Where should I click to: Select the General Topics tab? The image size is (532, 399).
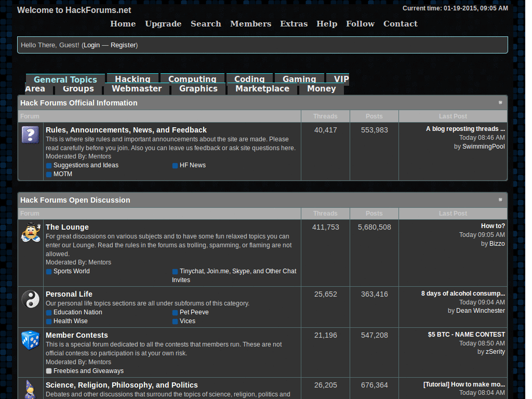point(65,79)
